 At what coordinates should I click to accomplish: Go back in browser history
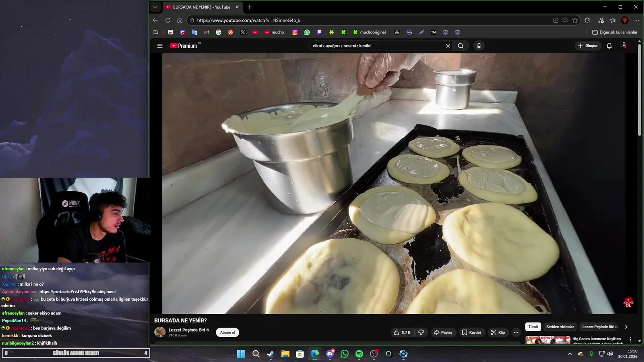(x=155, y=20)
